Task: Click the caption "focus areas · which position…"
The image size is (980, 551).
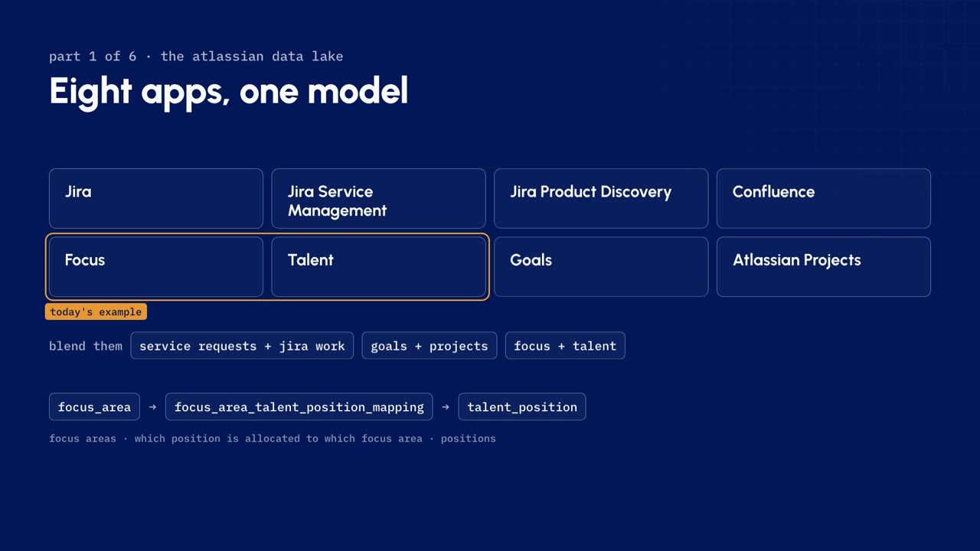Action: [x=273, y=439]
